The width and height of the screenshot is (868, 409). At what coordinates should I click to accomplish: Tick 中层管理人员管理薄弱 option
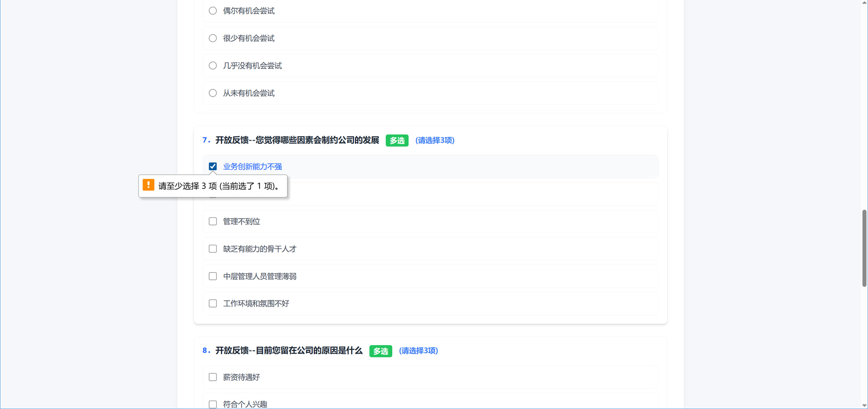[x=212, y=276]
